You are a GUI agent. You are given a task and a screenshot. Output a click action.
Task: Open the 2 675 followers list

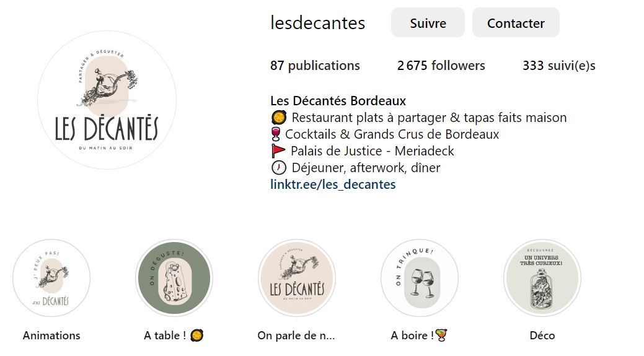441,66
